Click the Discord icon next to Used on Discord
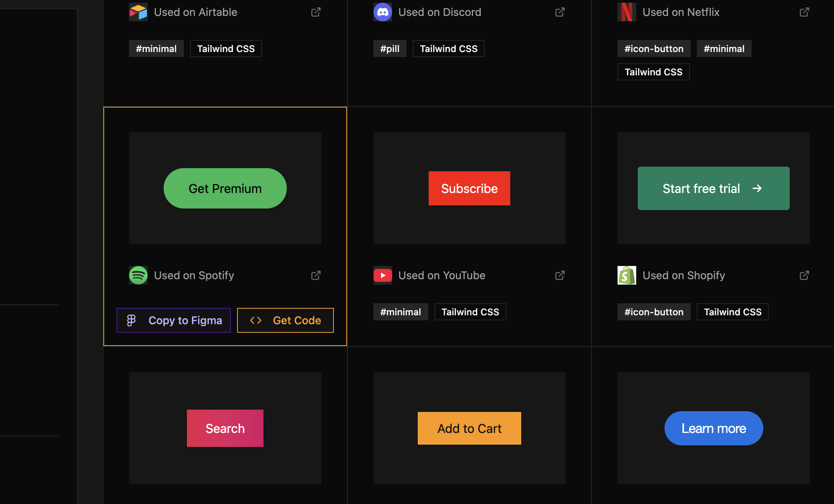 pyautogui.click(x=382, y=12)
